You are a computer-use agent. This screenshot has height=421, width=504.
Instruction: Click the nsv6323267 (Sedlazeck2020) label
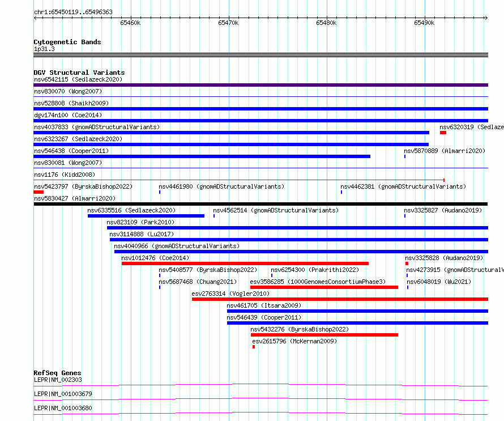coord(78,139)
